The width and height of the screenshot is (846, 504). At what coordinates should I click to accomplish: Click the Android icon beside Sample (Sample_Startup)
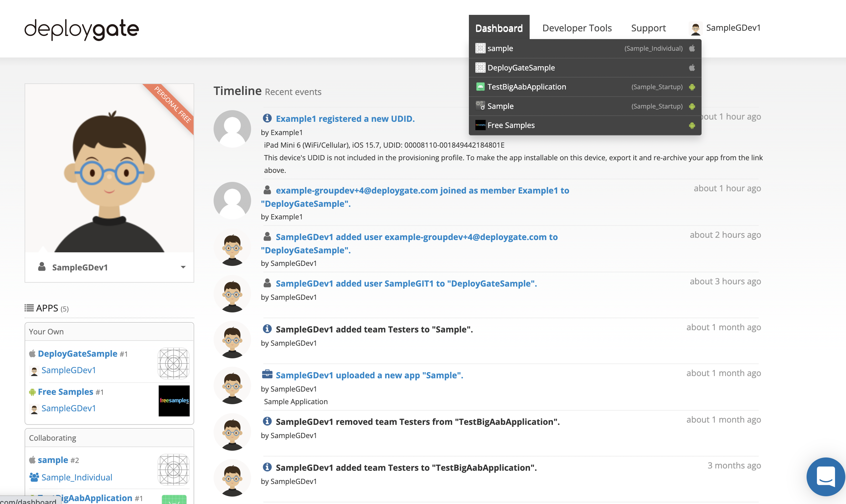pyautogui.click(x=693, y=106)
